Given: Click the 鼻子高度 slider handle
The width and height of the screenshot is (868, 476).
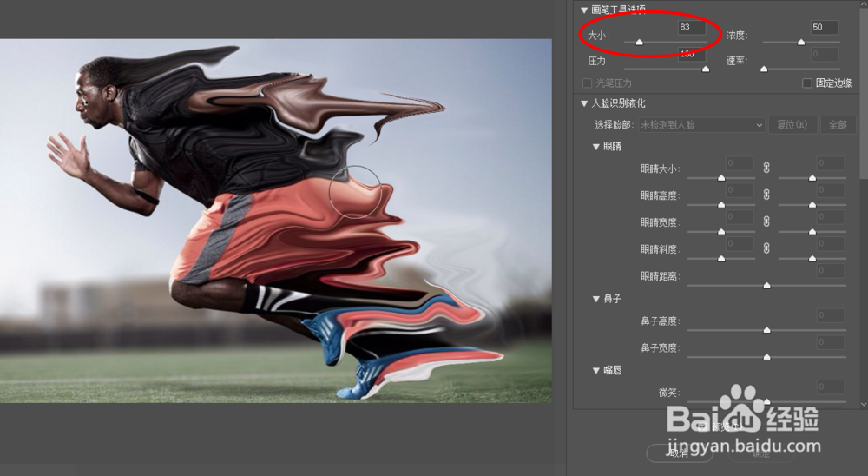Looking at the screenshot, I should (766, 330).
